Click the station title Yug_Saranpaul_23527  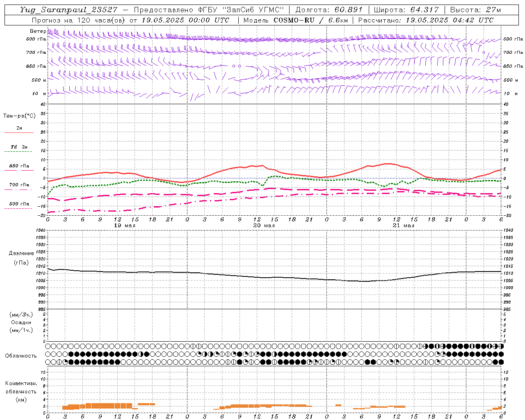[x=68, y=10]
